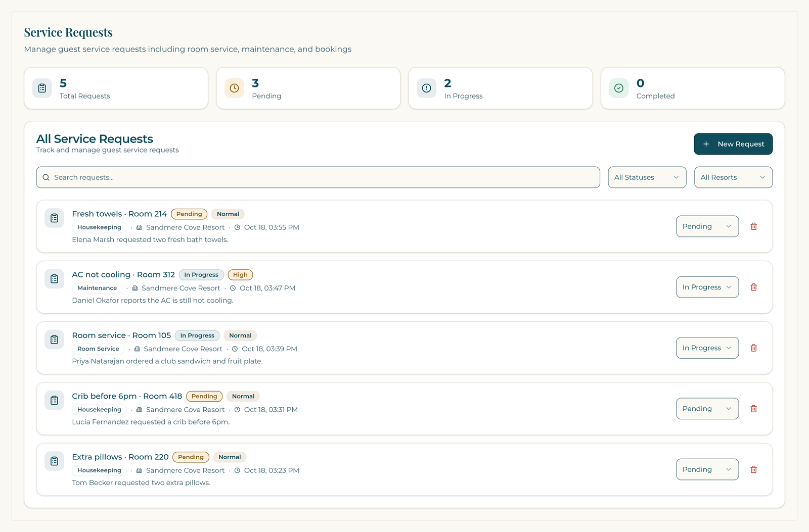
Task: Click clipboard icon beside Crib before 6pm
Action: click(x=54, y=401)
